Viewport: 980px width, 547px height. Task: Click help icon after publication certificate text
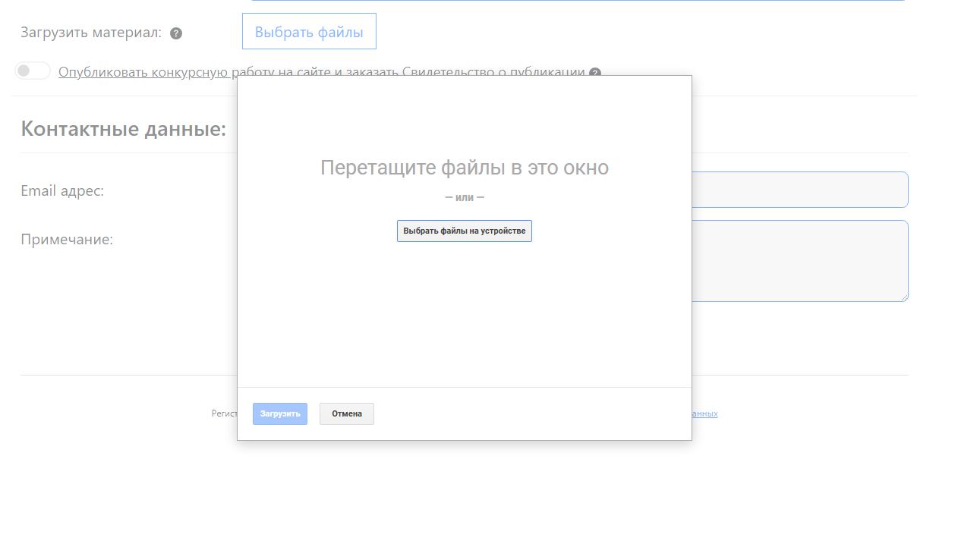pos(595,73)
